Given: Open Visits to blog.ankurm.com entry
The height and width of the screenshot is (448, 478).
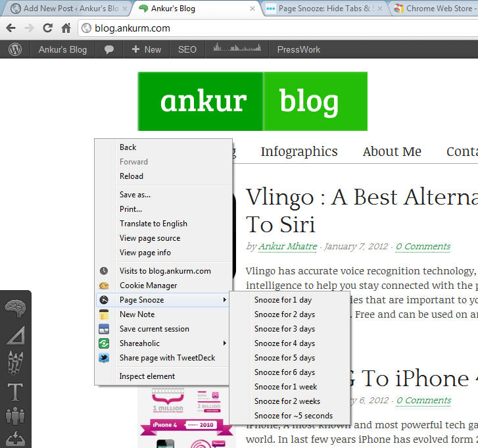Looking at the screenshot, I should tap(163, 271).
